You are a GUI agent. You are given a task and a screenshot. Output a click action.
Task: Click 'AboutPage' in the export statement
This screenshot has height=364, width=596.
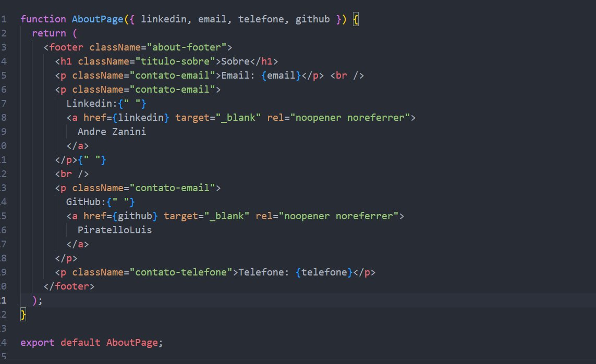tap(132, 342)
